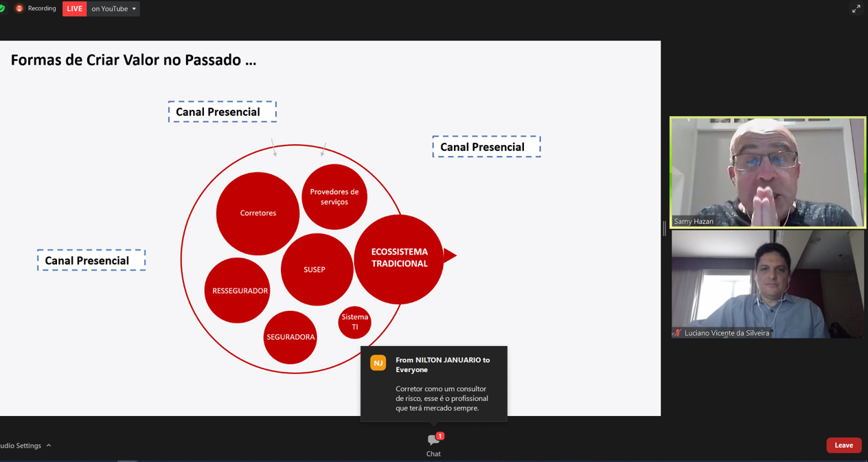Click the Corretores circle on the slide

coord(258,213)
